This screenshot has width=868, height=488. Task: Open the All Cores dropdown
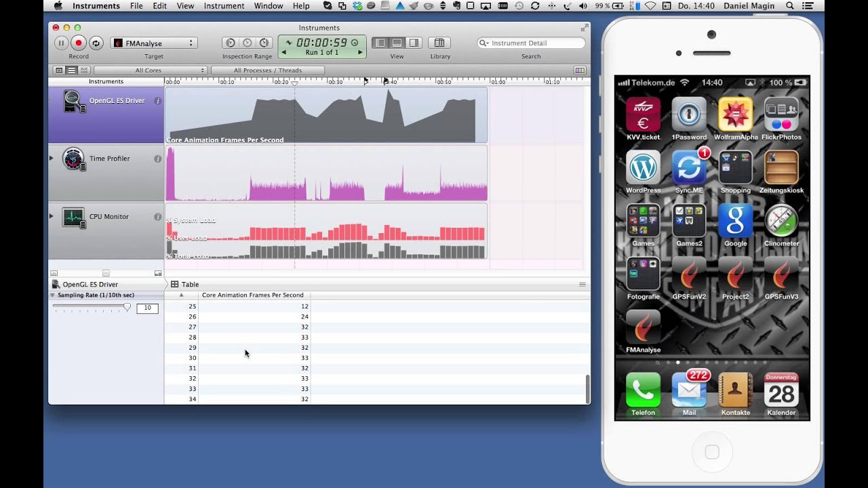click(x=151, y=70)
